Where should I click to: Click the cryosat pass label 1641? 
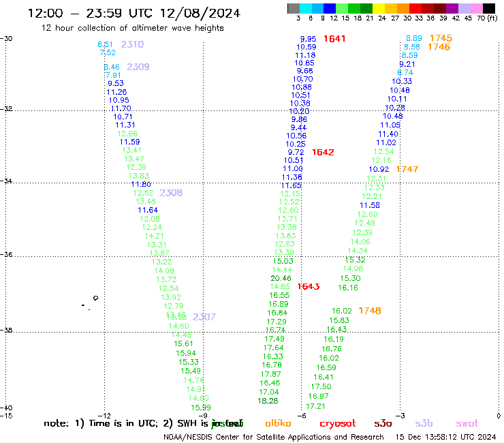[334, 39]
